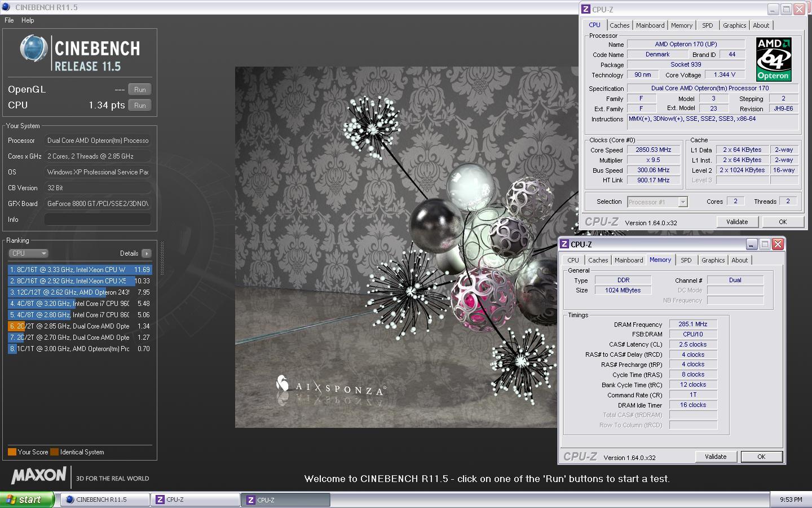The height and width of the screenshot is (508, 812).
Task: Activate second CPU-Z taskbar button
Action: tap(286, 500)
